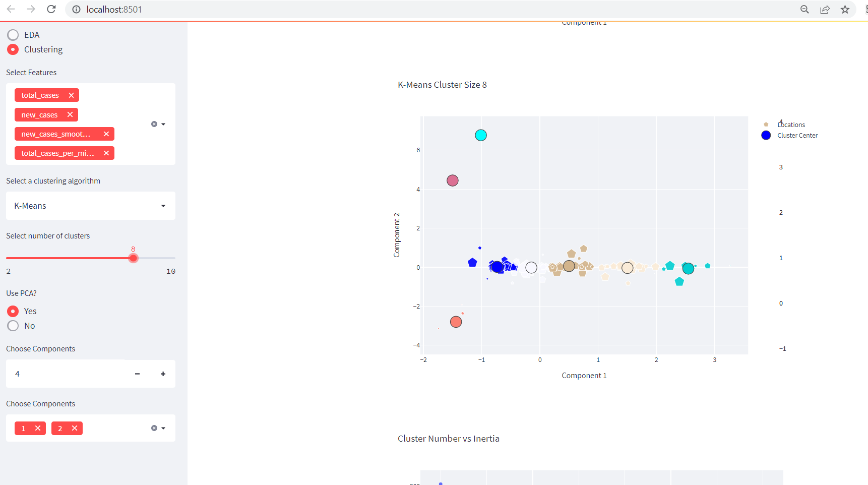868x485 pixels.
Task: Clear all selected features icon
Action: click(x=154, y=124)
